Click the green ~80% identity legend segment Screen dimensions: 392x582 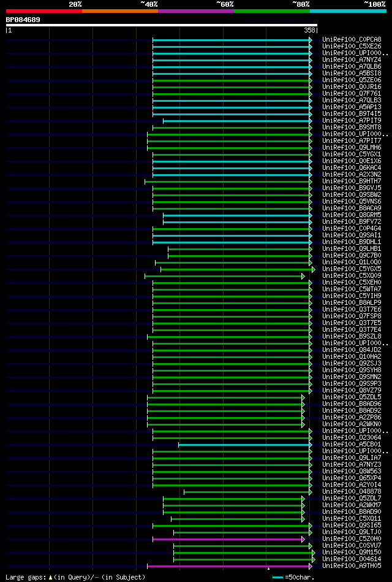(272, 11)
